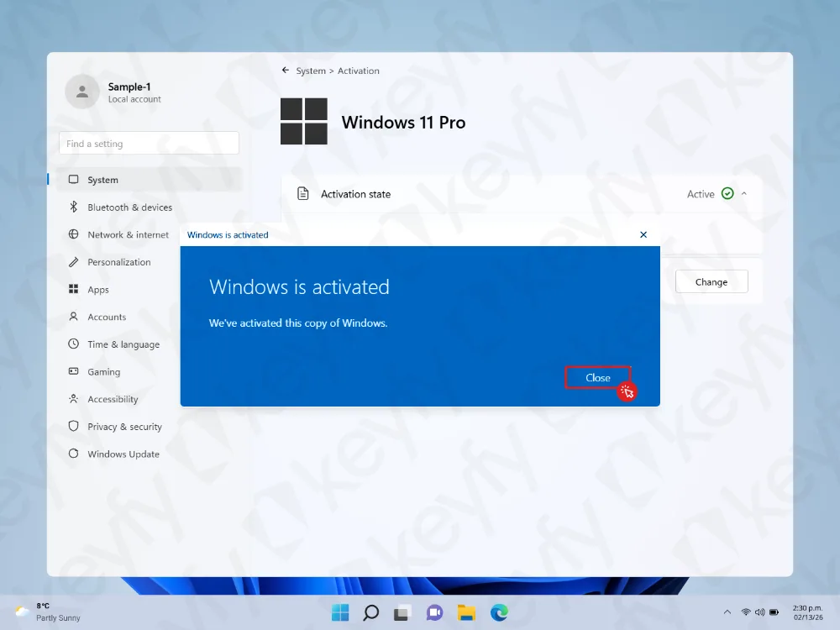Viewport: 840px width, 630px height.
Task: Click the Apps grid icon
Action: point(73,289)
